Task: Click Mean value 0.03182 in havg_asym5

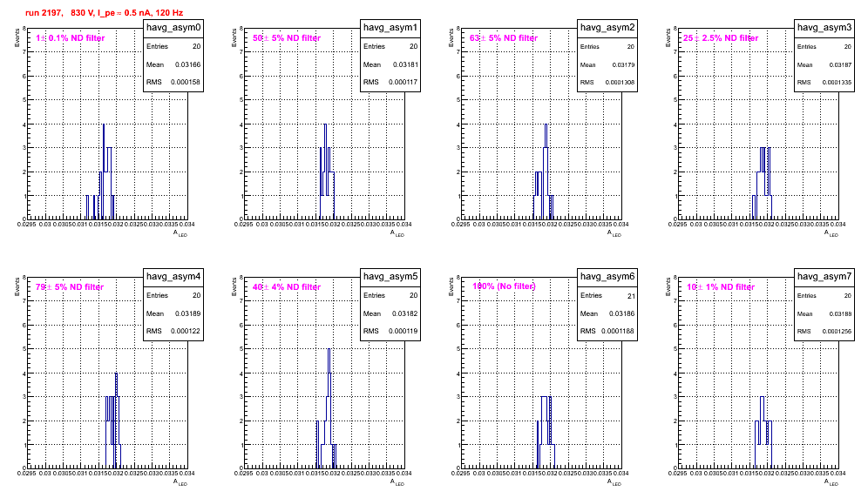Action: (x=405, y=313)
